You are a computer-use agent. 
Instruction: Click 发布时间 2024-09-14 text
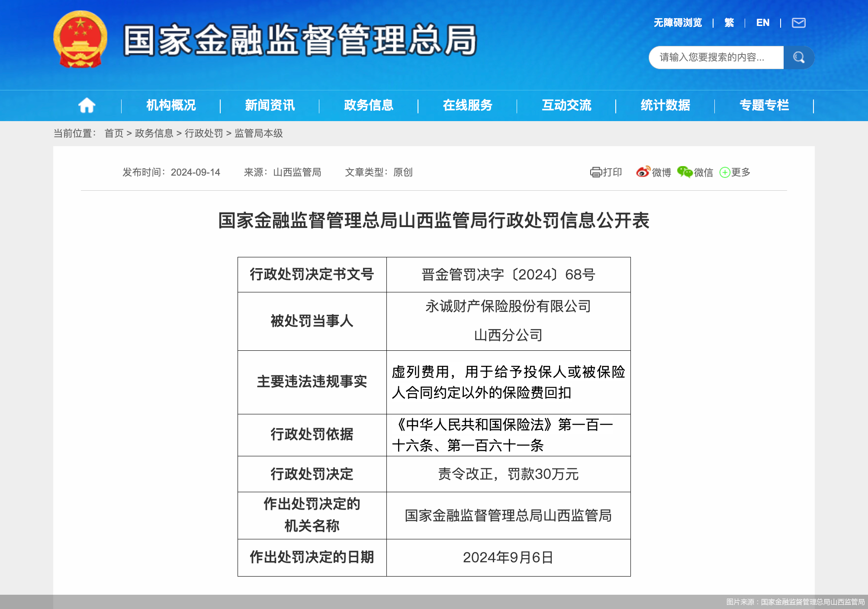click(171, 172)
